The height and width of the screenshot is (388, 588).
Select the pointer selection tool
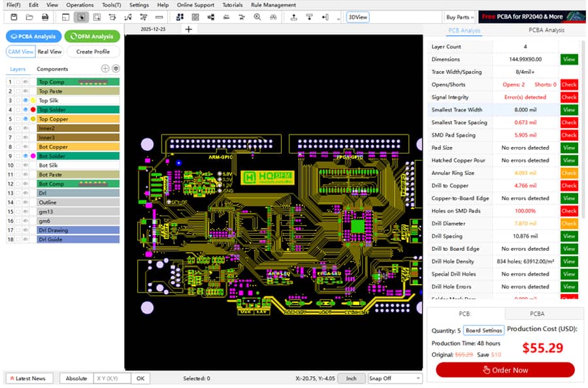point(80,17)
